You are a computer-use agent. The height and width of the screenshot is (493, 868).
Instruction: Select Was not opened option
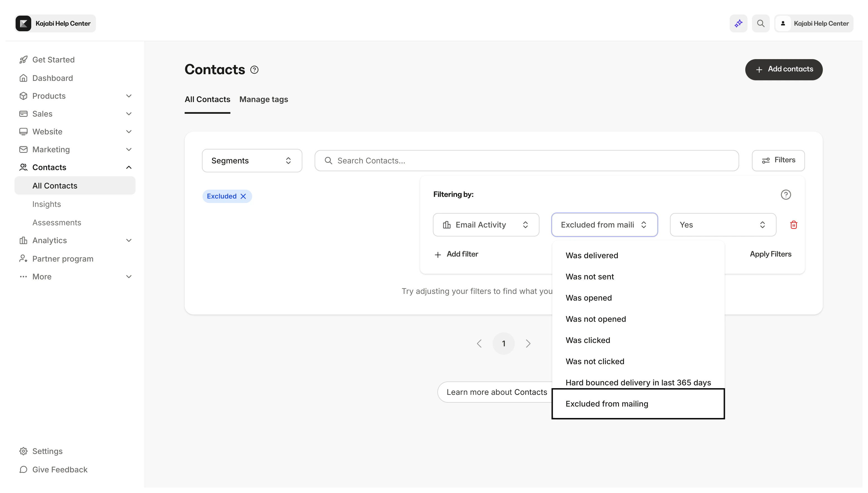point(595,319)
